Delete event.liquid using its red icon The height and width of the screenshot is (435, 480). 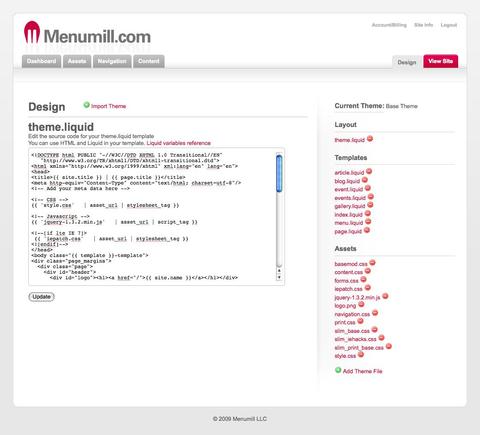point(368,188)
